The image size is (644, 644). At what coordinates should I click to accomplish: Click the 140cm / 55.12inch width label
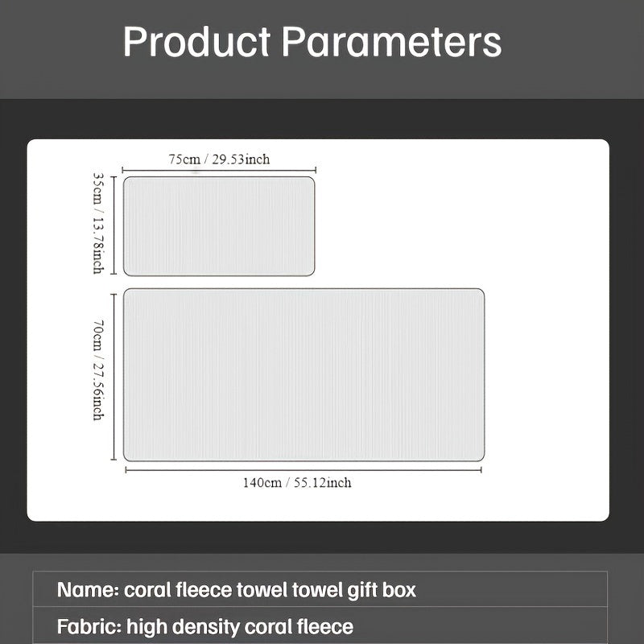point(297,483)
